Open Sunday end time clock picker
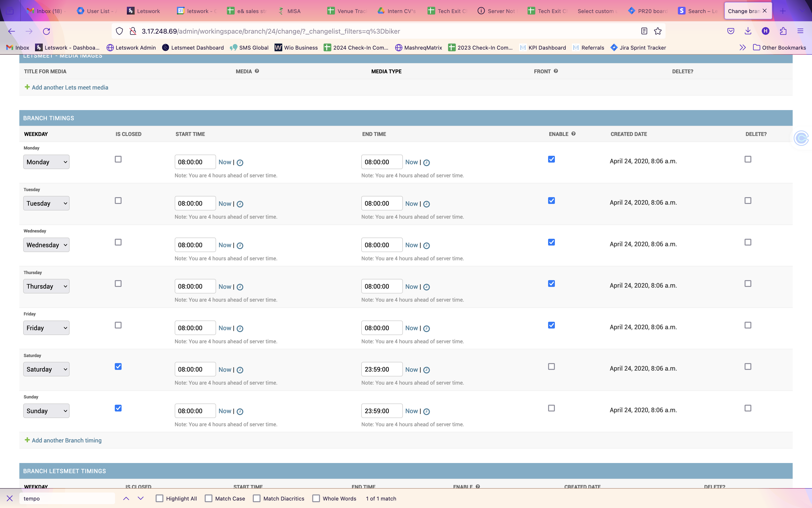This screenshot has height=508, width=812. (x=427, y=411)
